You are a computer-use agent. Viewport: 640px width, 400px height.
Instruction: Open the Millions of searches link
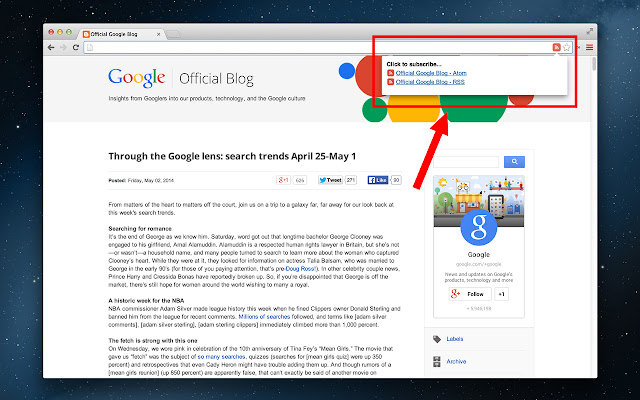tap(264, 317)
